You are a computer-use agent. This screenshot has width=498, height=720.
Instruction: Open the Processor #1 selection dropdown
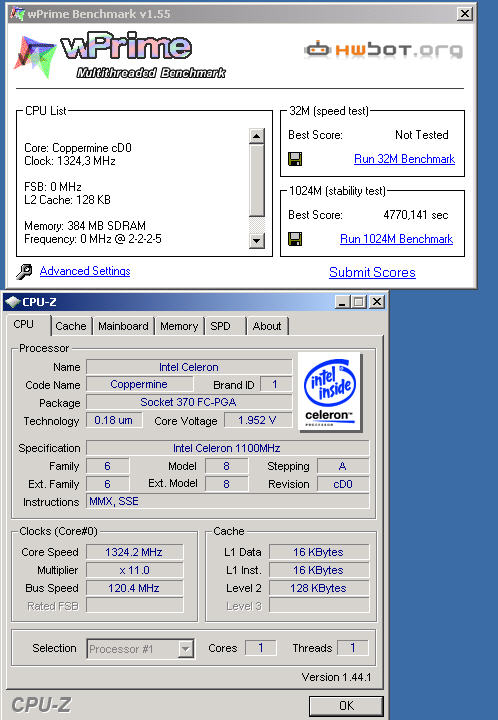coord(185,649)
